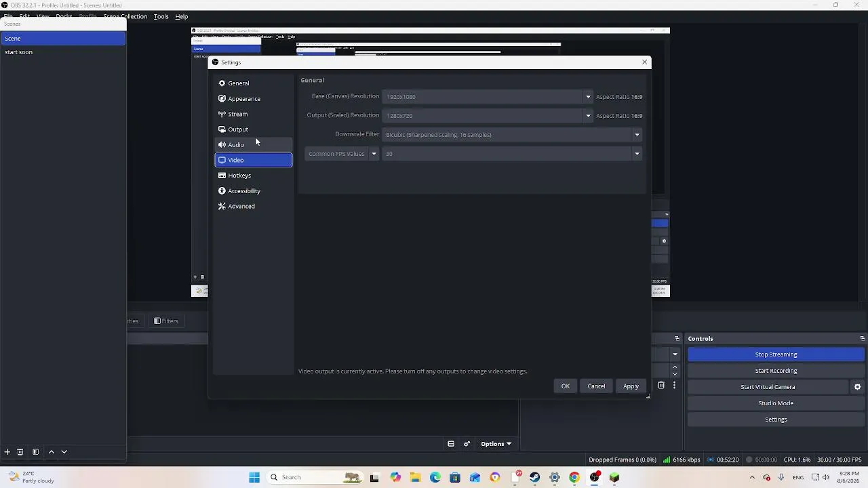Click Apply in Settings dialog
This screenshot has width=868, height=488.
pos(631,386)
